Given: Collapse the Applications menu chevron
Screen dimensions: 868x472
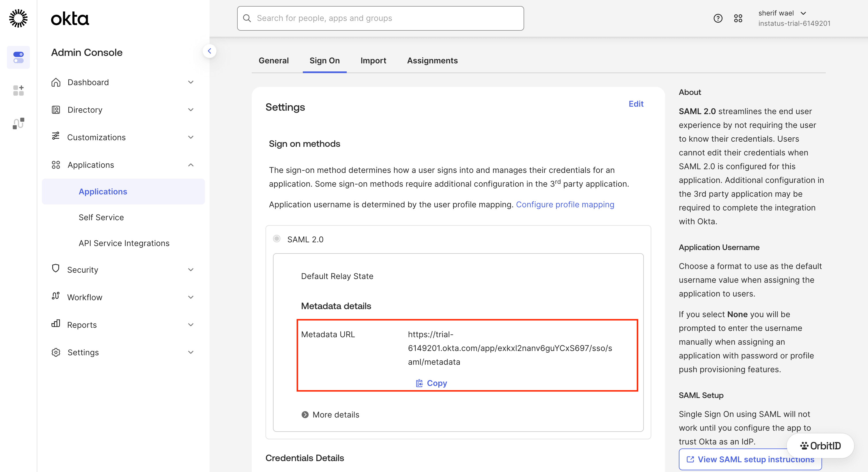Looking at the screenshot, I should [x=191, y=165].
